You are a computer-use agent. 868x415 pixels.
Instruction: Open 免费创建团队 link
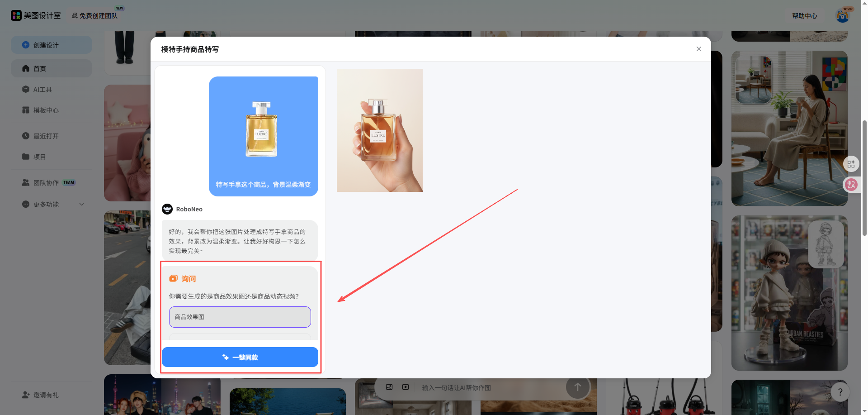pos(94,15)
